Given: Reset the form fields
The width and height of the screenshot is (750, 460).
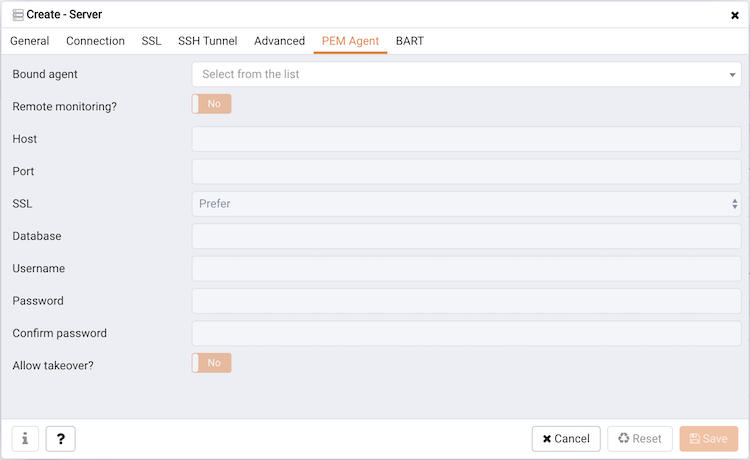Looking at the screenshot, I should (640, 438).
